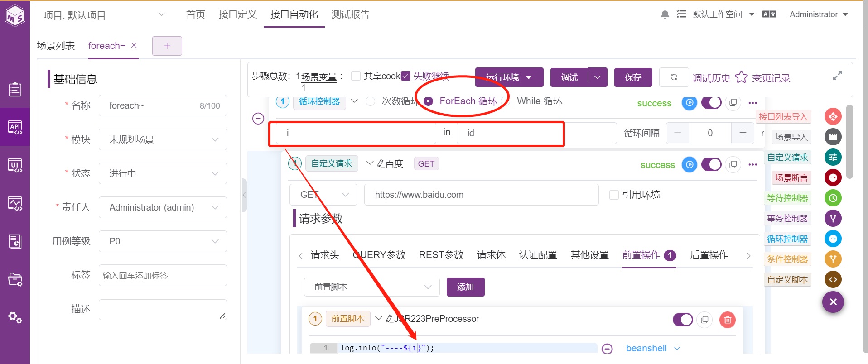Open the report sidebar icon

click(x=15, y=241)
